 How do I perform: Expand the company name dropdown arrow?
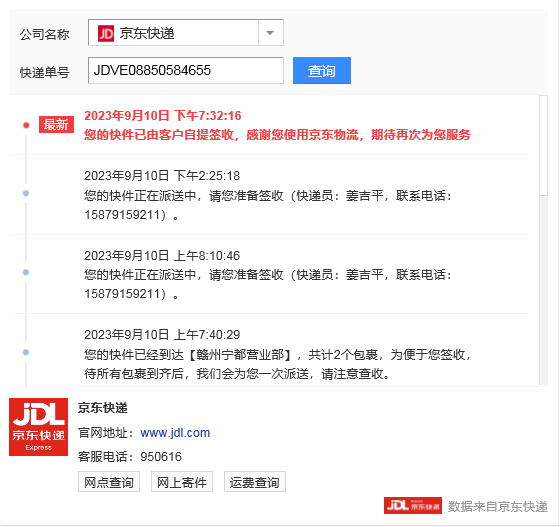[270, 33]
